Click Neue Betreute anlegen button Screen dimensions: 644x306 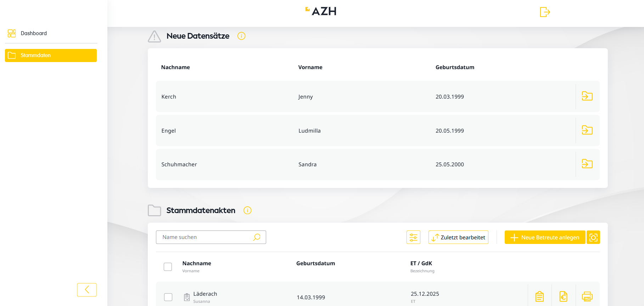(545, 237)
